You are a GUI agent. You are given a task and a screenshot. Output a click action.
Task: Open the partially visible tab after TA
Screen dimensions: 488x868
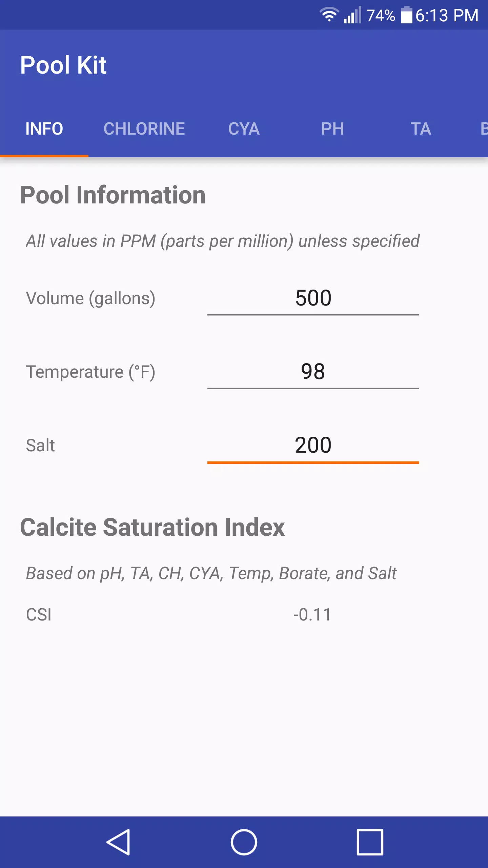pyautogui.click(x=481, y=129)
